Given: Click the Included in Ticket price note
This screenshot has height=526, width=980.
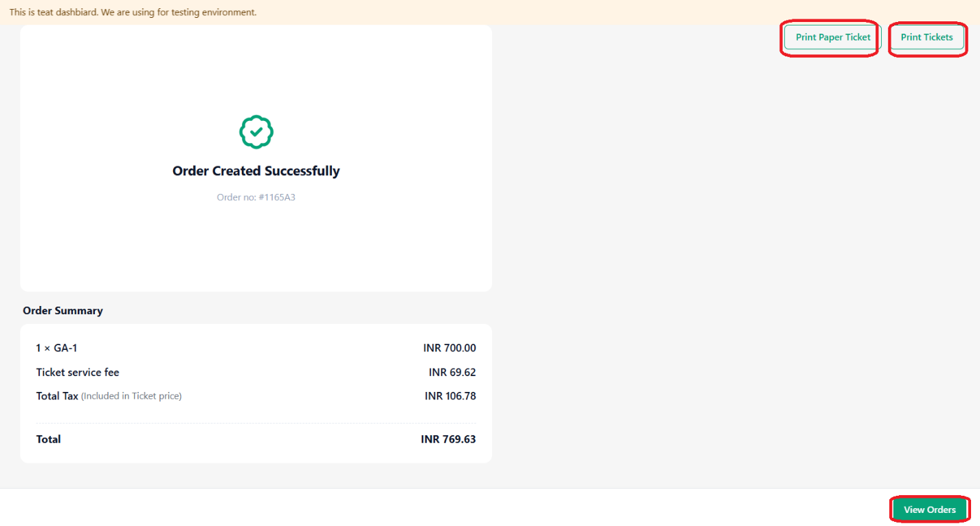Looking at the screenshot, I should pos(131,396).
